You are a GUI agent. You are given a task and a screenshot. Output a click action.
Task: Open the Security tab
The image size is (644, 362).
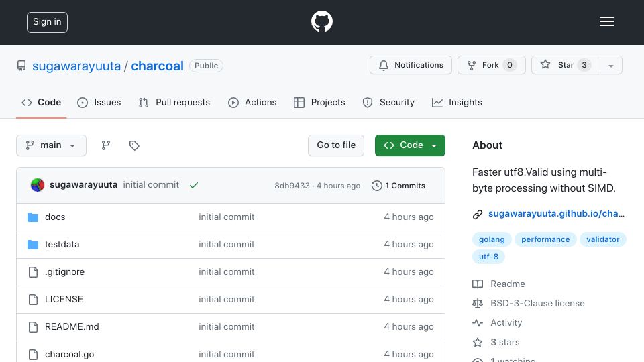(x=388, y=102)
